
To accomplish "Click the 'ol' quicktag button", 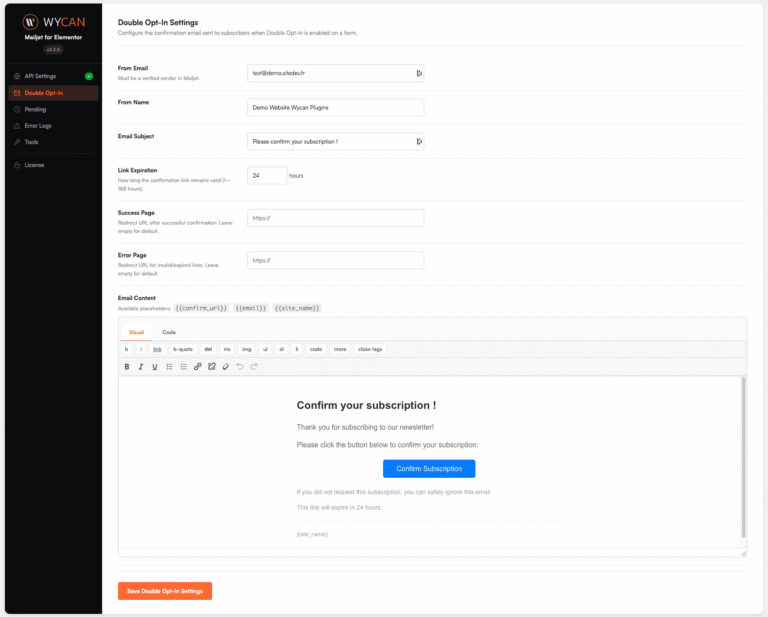I will click(x=281, y=349).
